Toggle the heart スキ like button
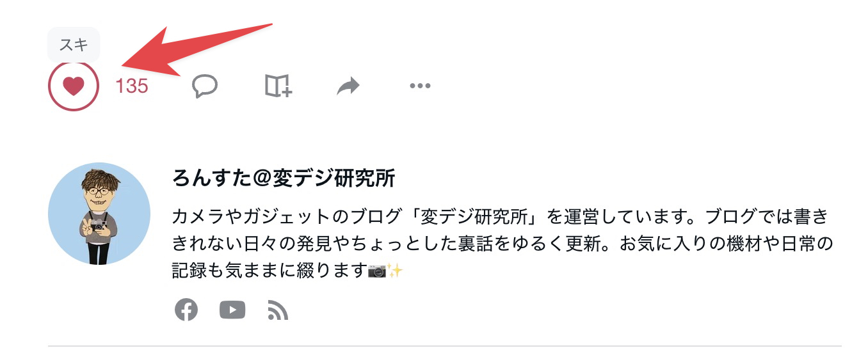This screenshot has width=868, height=348. click(74, 86)
